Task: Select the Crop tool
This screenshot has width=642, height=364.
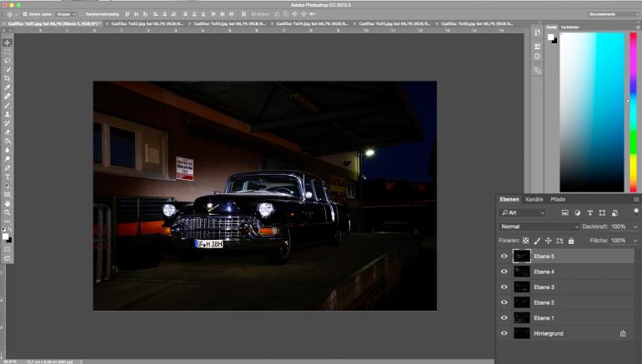Action: pyautogui.click(x=8, y=78)
